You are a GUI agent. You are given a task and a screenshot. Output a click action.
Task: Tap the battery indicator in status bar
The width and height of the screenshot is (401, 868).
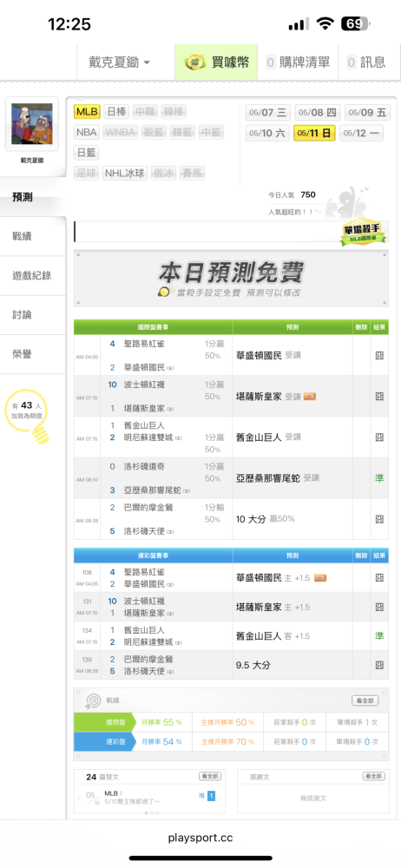pyautogui.click(x=356, y=23)
